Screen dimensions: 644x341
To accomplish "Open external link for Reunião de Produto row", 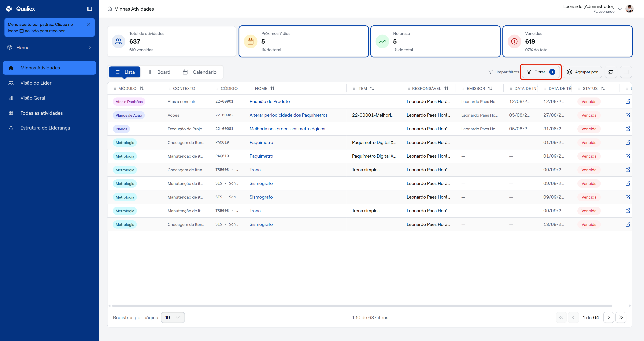I will [x=628, y=101].
